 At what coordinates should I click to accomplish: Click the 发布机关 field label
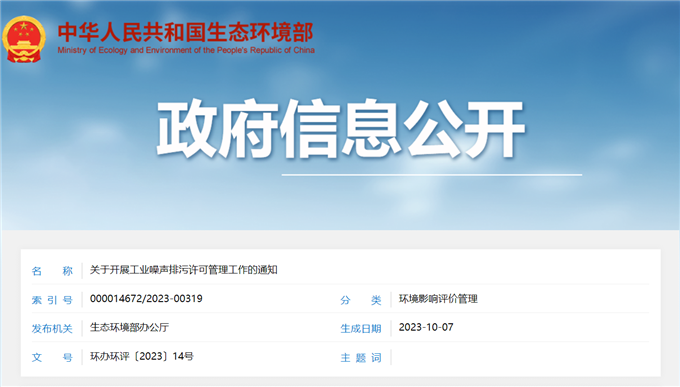pyautogui.click(x=52, y=328)
